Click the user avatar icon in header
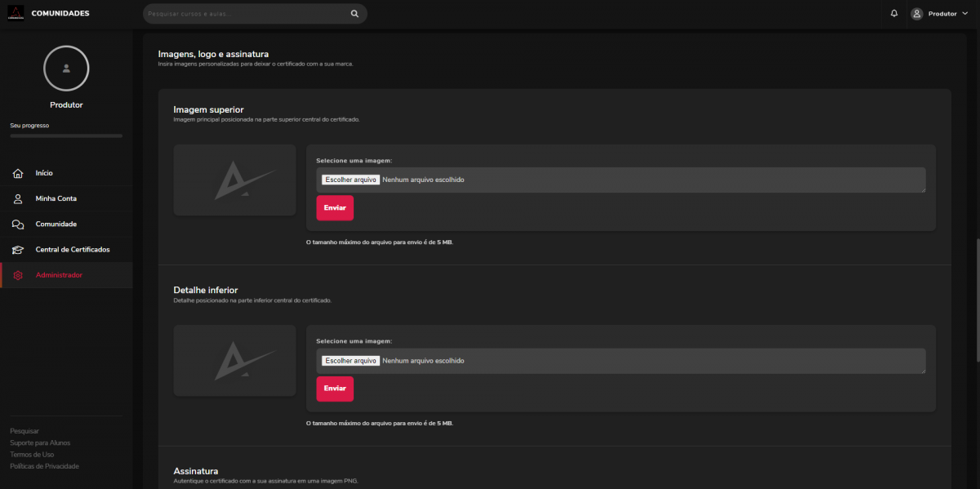 916,14
